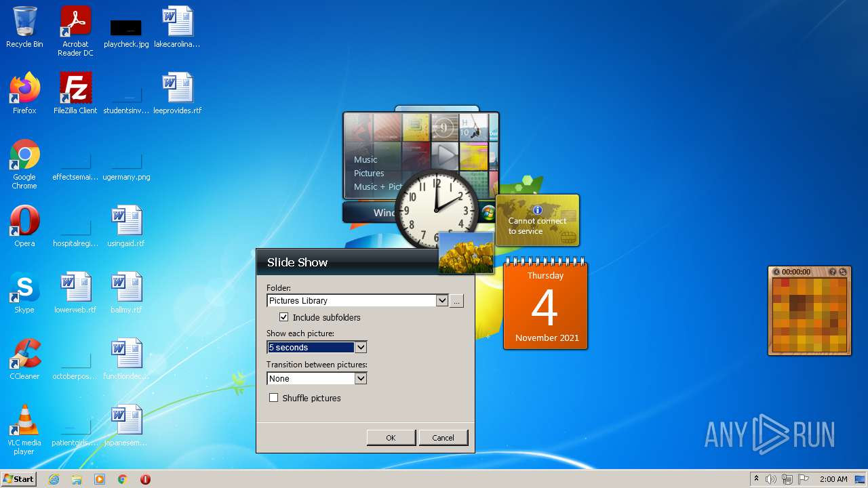The image size is (868, 488).
Task: Launch Google Chrome desktop shortcut
Action: click(24, 164)
